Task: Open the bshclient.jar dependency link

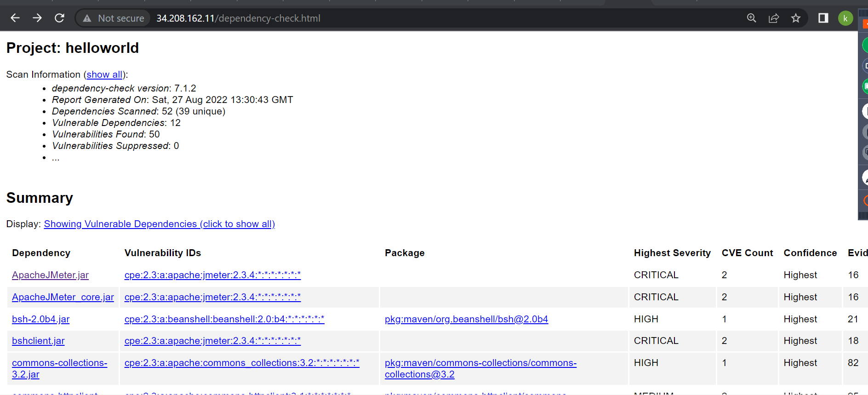Action: tap(38, 341)
